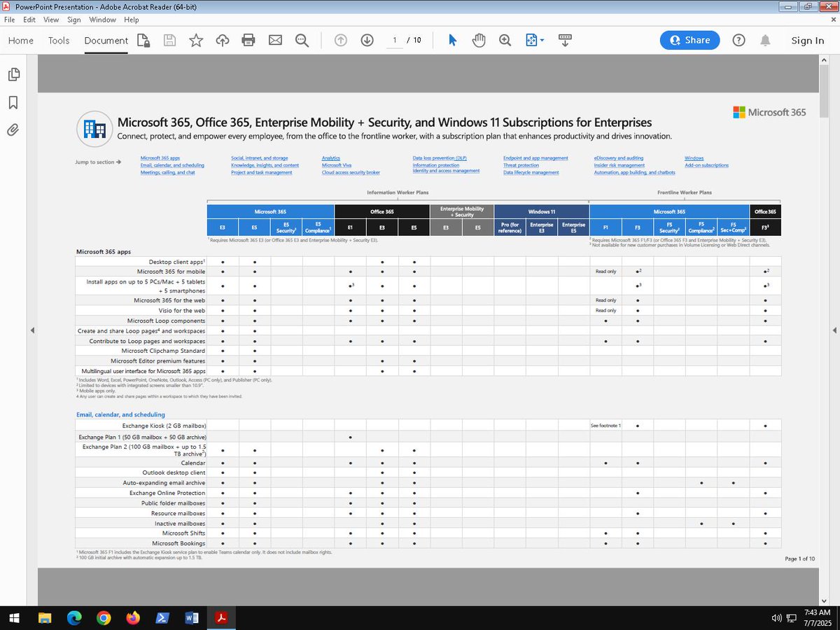Go to next page arrow
The width and height of the screenshot is (840, 630).
click(x=367, y=40)
